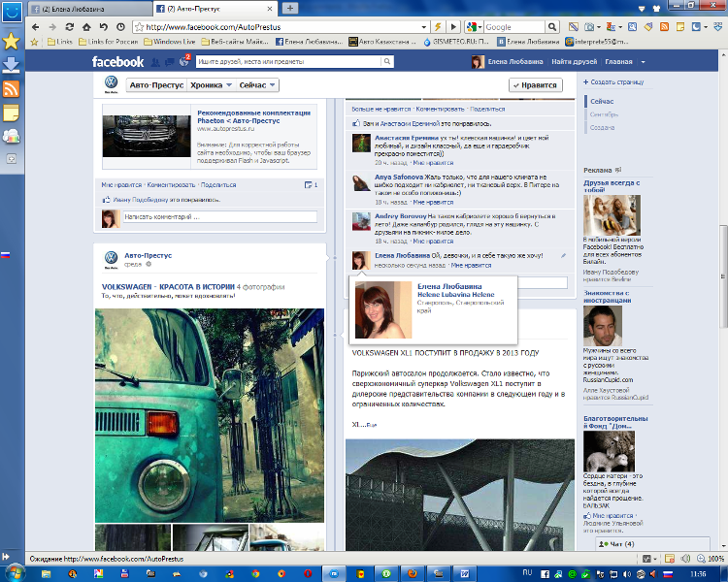Open the orange RSS feeds sidebar icon
This screenshot has width=728, height=582.
point(11,89)
